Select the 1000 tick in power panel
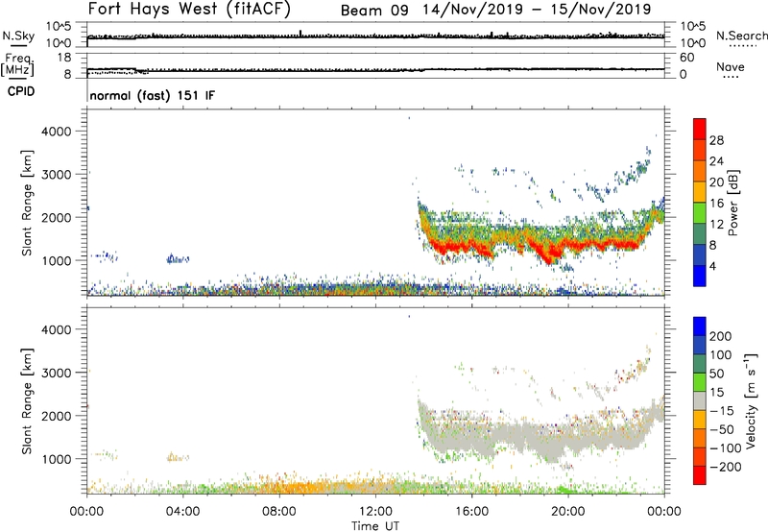The image size is (768, 532). pyautogui.click(x=57, y=260)
